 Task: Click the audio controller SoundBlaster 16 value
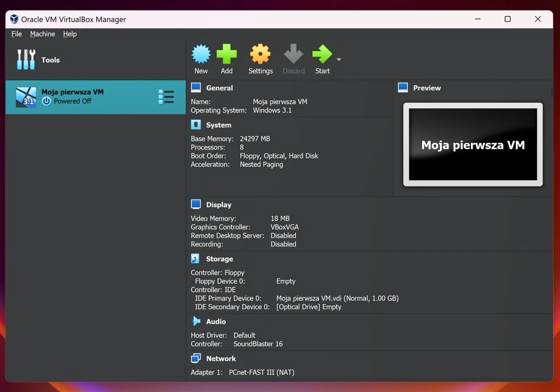click(x=258, y=344)
